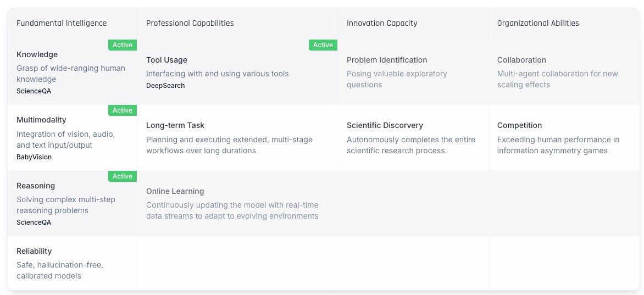The image size is (644, 295).
Task: Open the BabyVision benchmark link
Action: 34,157
